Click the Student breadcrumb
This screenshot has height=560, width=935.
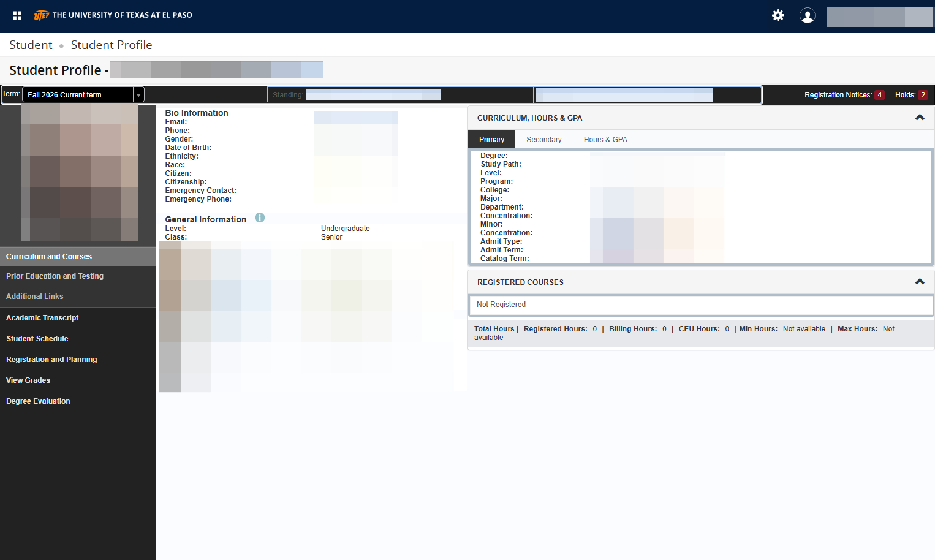[31, 45]
